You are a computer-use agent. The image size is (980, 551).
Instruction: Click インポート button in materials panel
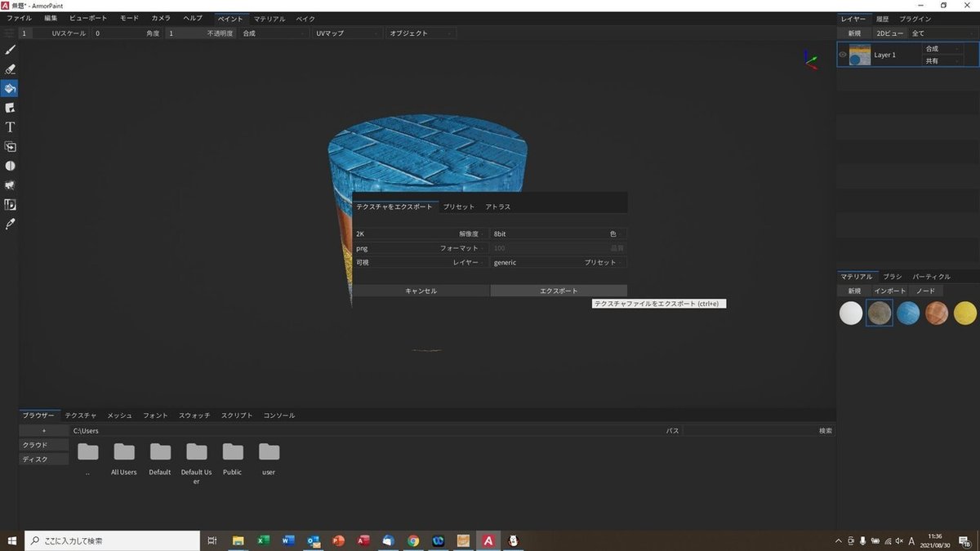tap(890, 291)
